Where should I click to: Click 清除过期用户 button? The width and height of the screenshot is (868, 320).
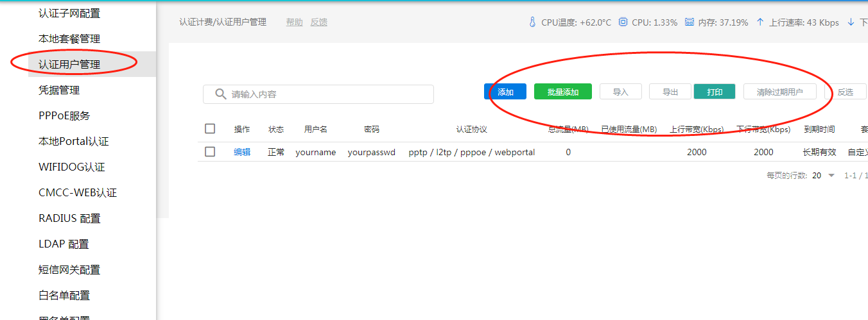[779, 92]
